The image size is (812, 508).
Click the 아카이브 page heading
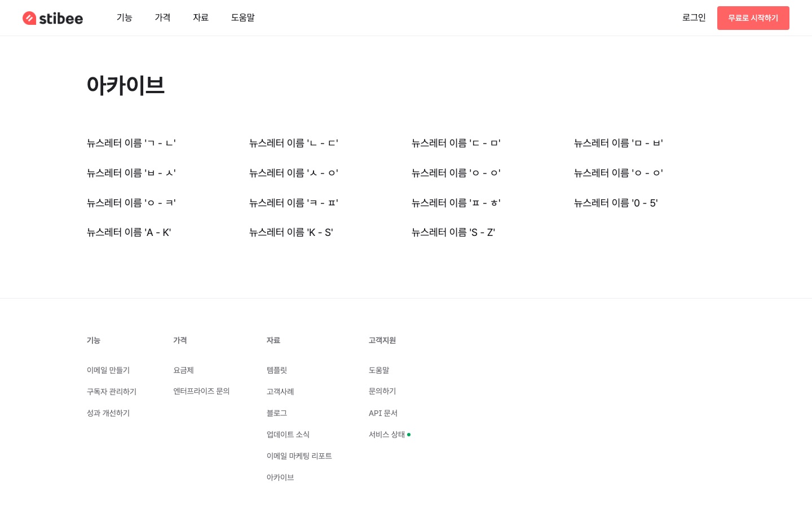coord(126,85)
